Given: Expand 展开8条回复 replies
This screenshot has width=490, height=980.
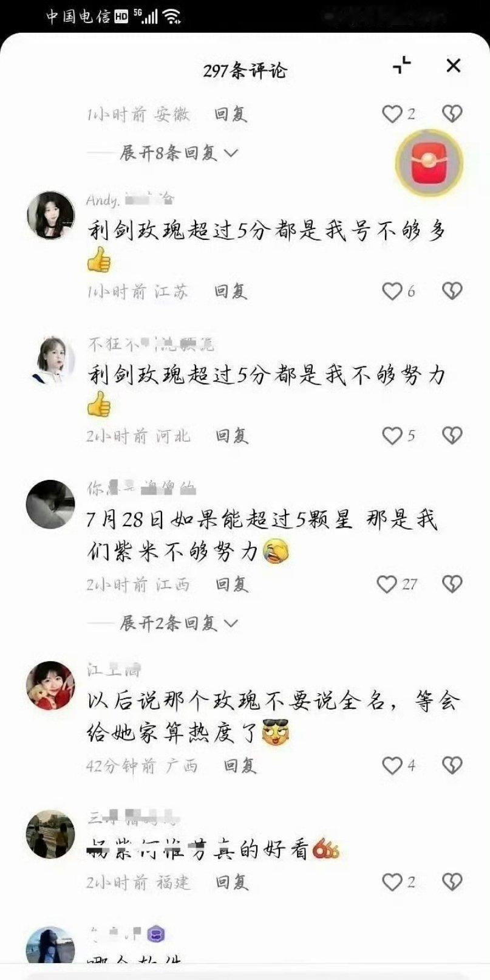Looking at the screenshot, I should coord(179,153).
